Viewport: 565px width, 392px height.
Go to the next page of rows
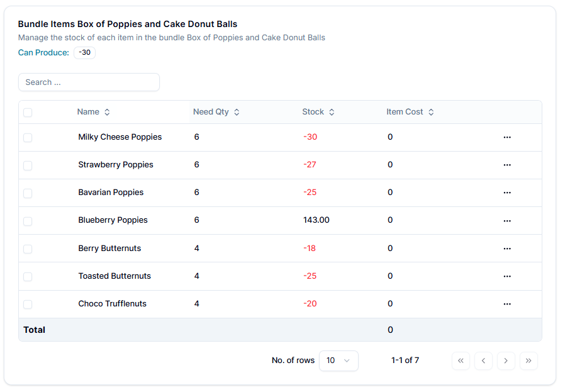click(506, 361)
